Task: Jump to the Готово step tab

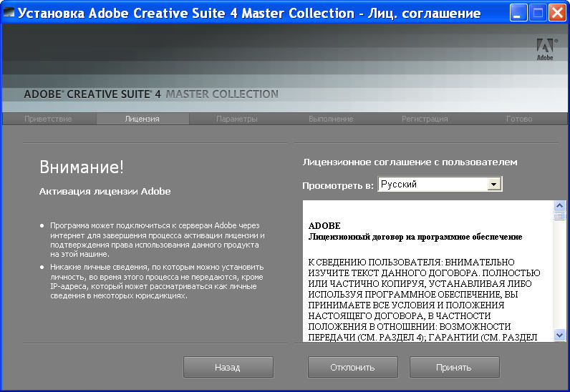Action: [x=519, y=119]
